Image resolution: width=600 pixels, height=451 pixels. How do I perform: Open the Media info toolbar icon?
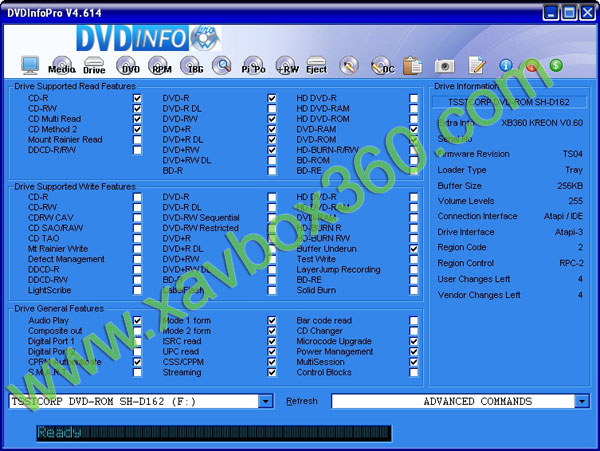(x=62, y=65)
